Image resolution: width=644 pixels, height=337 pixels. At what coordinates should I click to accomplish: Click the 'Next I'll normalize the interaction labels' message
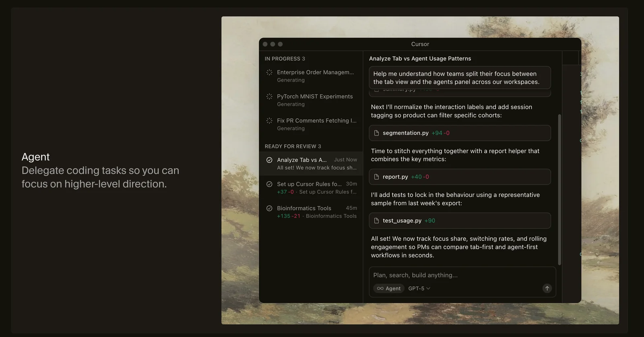[452, 111]
